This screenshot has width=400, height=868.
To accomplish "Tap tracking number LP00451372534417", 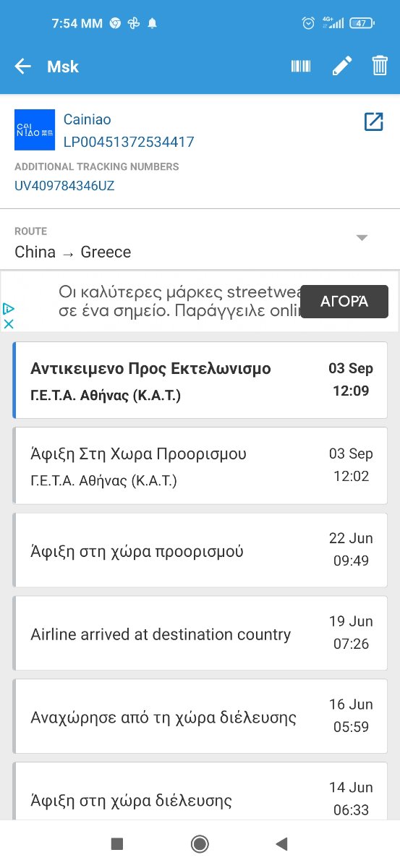I will coord(129,142).
